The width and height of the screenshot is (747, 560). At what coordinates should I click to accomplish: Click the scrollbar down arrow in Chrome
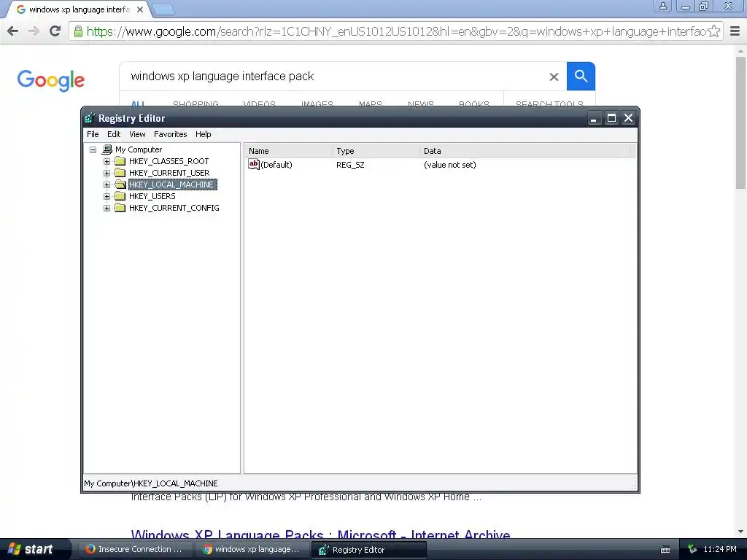point(740,532)
